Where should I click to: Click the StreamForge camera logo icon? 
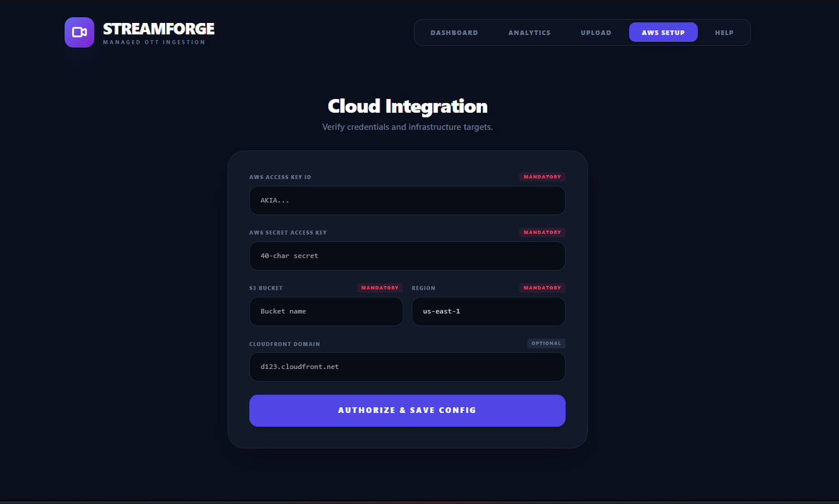pyautogui.click(x=79, y=32)
